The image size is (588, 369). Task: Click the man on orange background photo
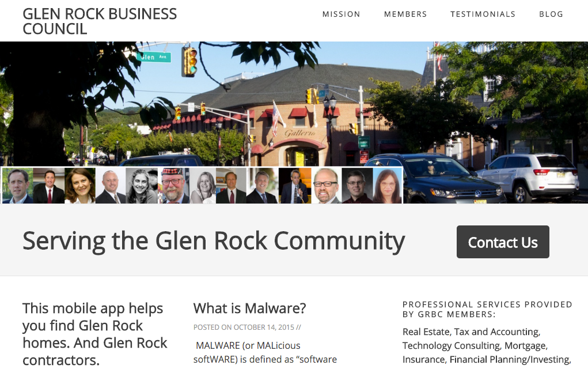coord(295,186)
